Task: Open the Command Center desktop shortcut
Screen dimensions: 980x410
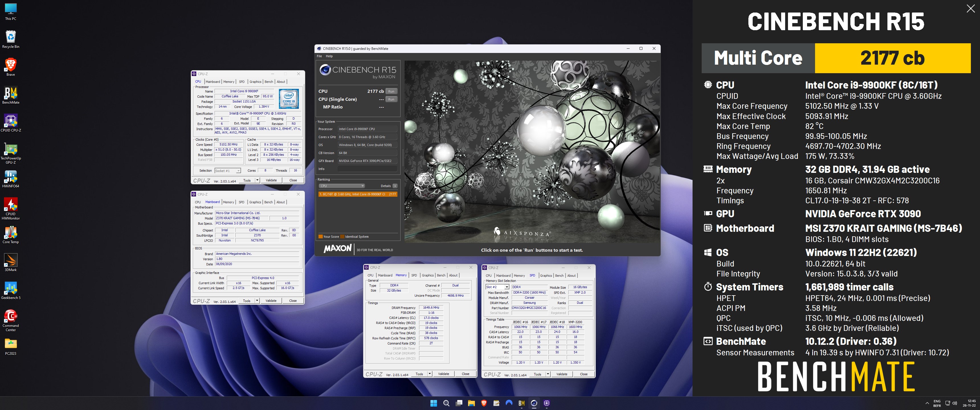Action: click(11, 321)
